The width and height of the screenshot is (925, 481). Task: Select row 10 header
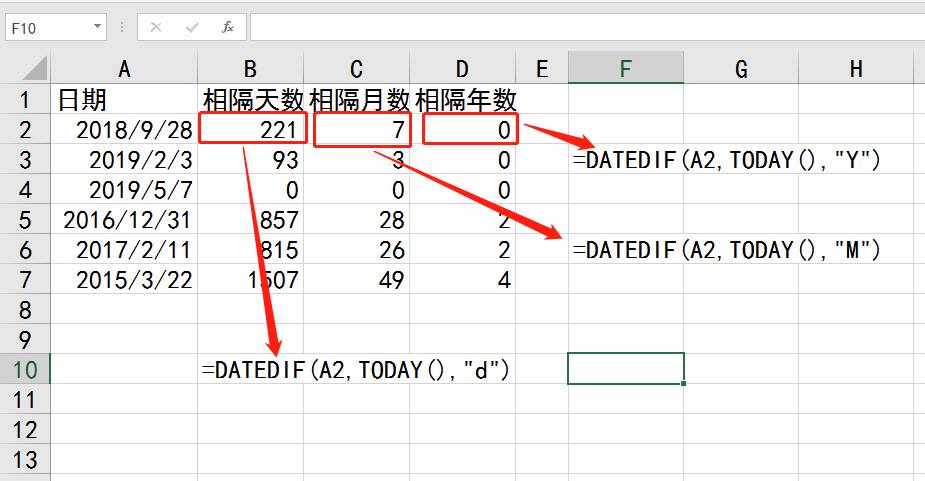[x=25, y=369]
